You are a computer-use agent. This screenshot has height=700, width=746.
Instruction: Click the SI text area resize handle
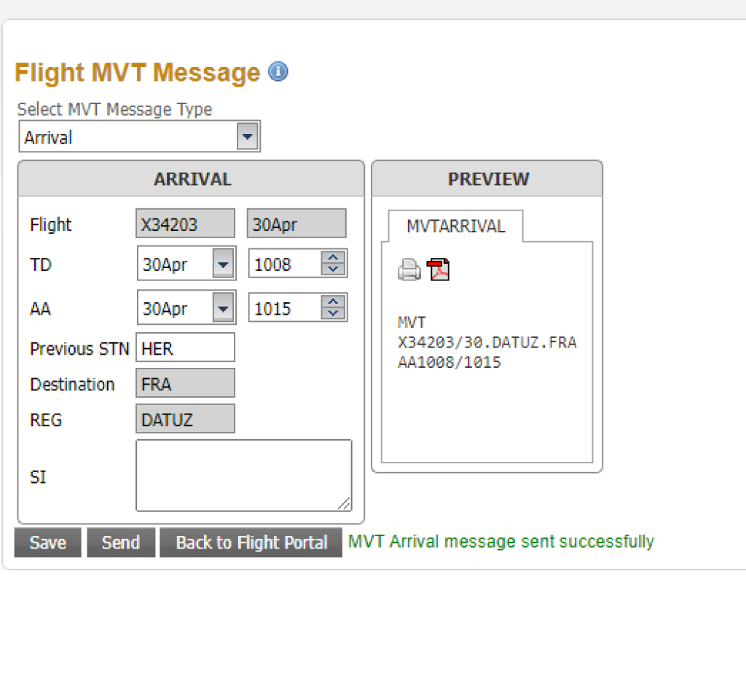[x=345, y=503]
